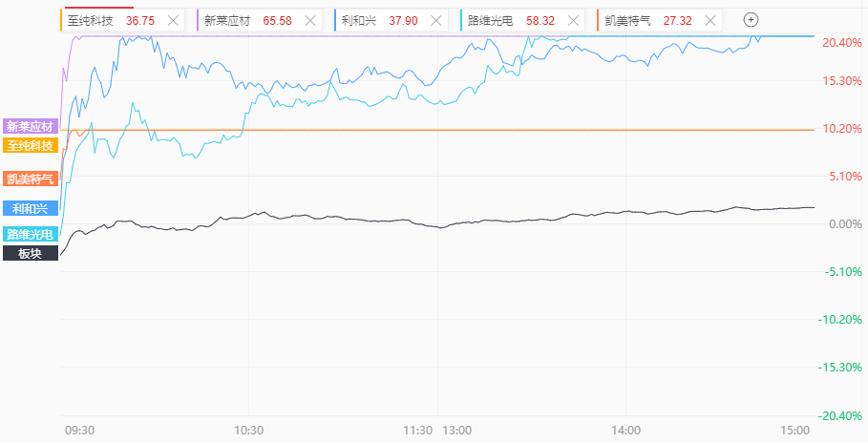Remove 至纯科技 using its X icon
The height and width of the screenshot is (443, 868).
(x=173, y=20)
